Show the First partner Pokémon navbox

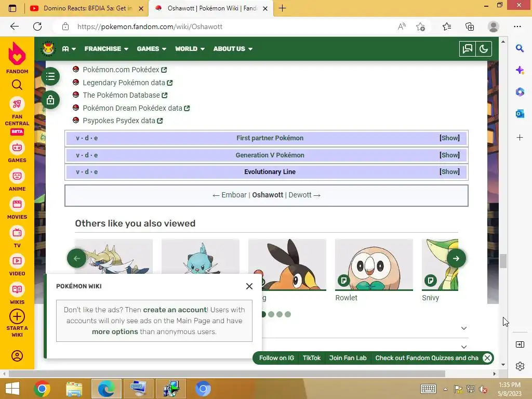click(x=449, y=138)
